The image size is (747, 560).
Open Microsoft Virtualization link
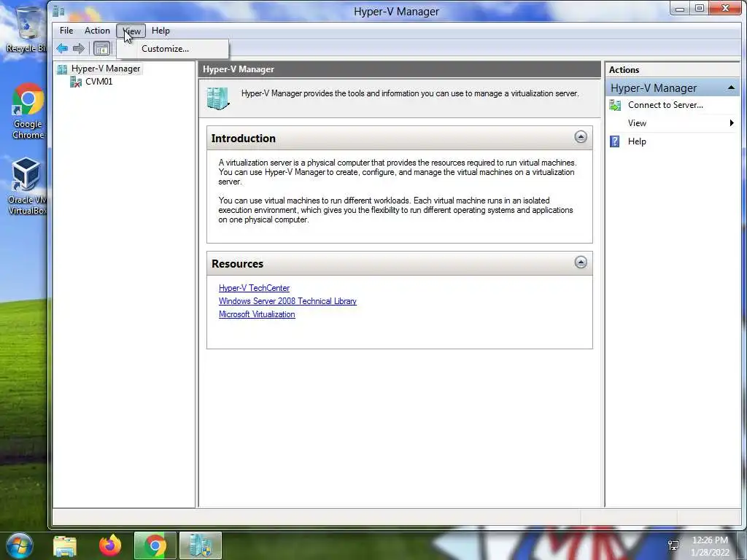257,314
